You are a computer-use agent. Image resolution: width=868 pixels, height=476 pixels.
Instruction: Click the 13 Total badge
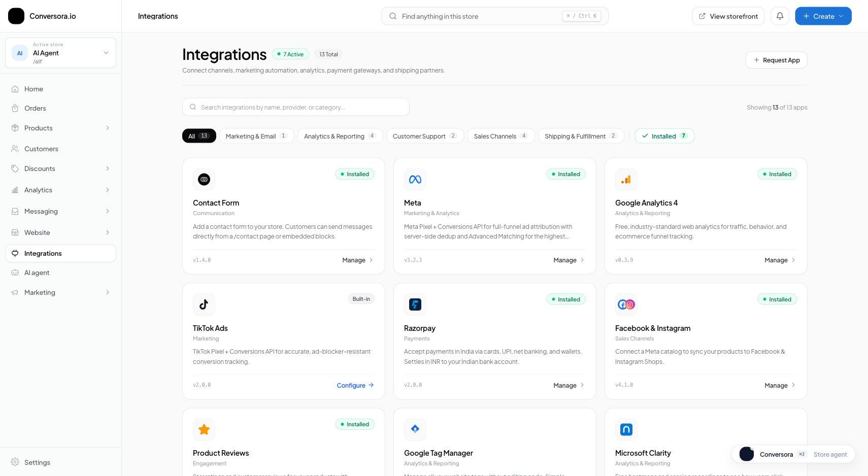328,54
